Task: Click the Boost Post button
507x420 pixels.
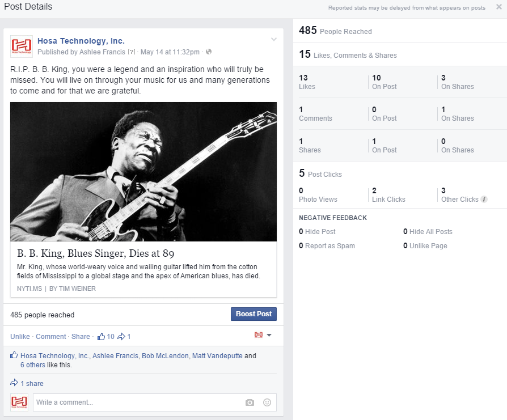Action: [x=253, y=314]
